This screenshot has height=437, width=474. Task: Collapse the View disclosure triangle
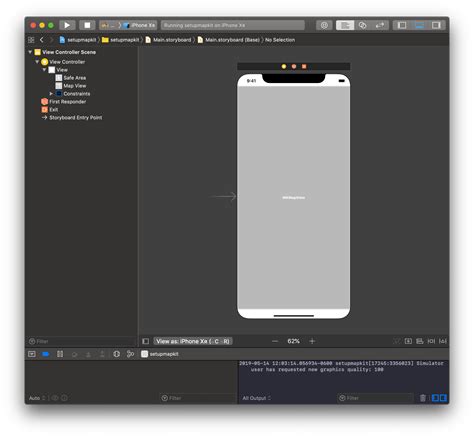pyautogui.click(x=44, y=70)
